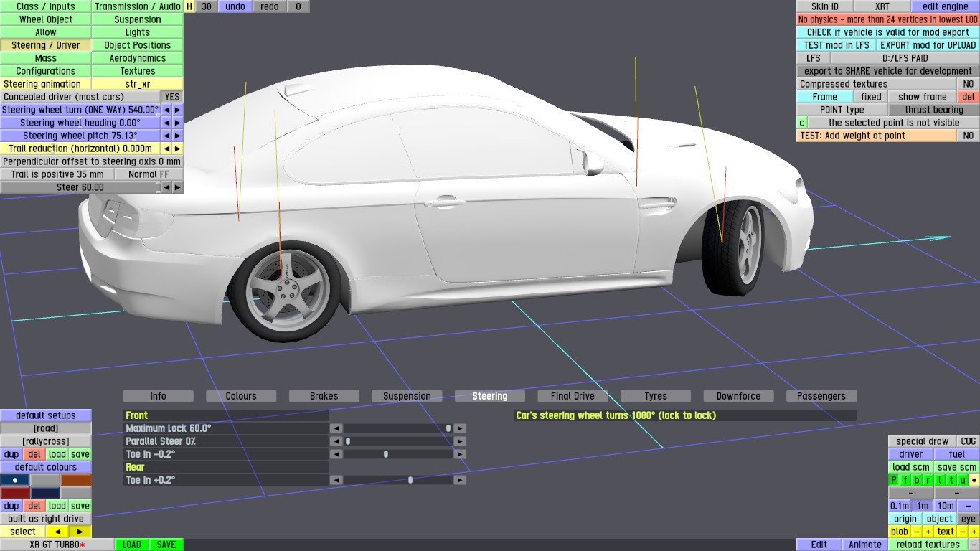
Task: Open Class / Inputs section
Action: click(x=46, y=6)
